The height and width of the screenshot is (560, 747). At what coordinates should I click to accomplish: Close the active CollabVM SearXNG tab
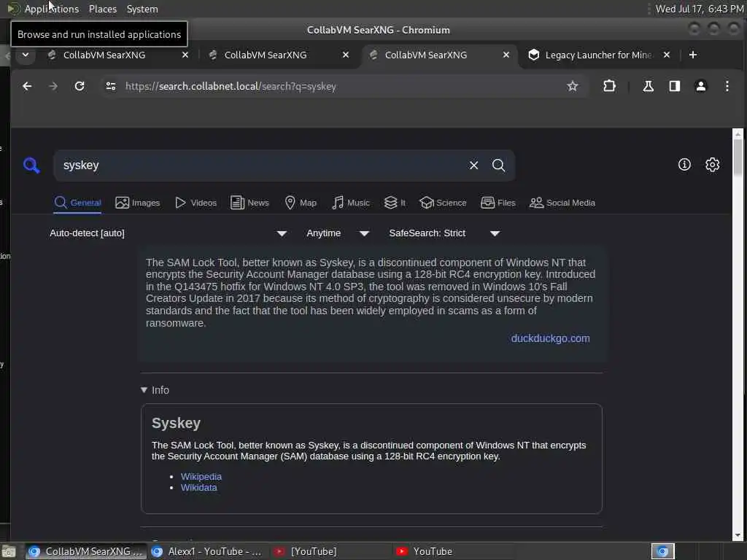pos(506,55)
